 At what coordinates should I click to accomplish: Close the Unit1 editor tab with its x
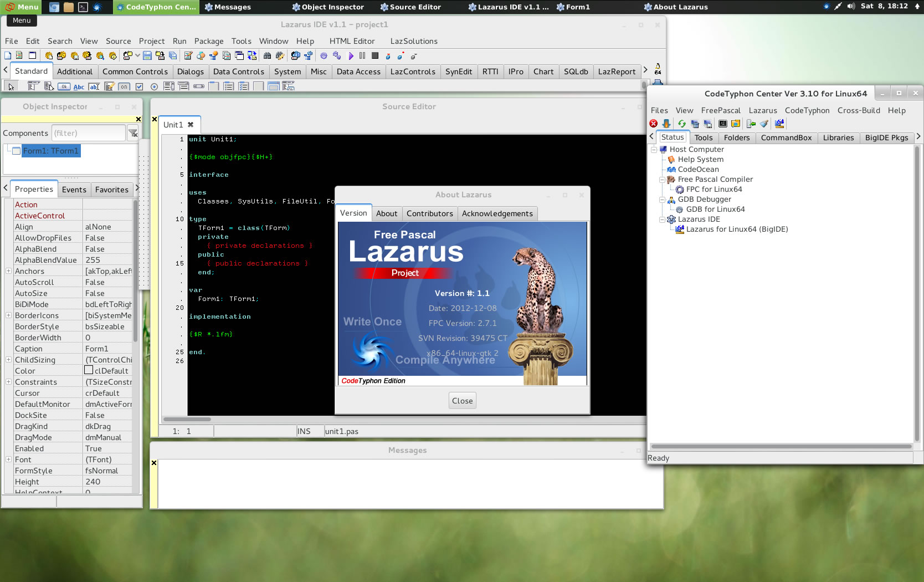pos(191,125)
